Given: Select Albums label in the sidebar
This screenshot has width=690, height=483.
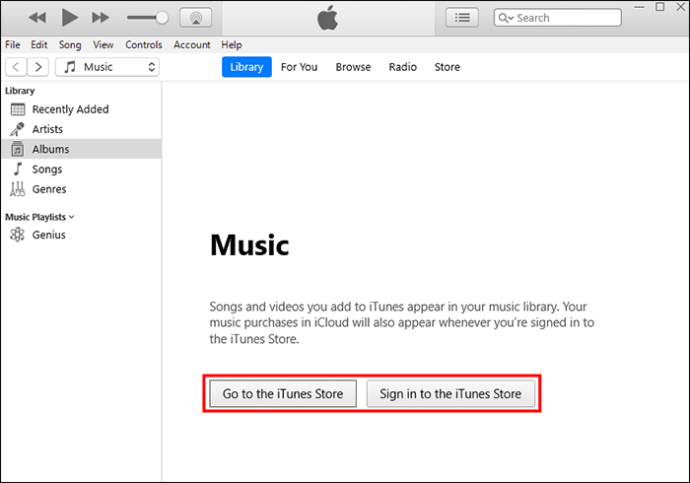Looking at the screenshot, I should 51,149.
